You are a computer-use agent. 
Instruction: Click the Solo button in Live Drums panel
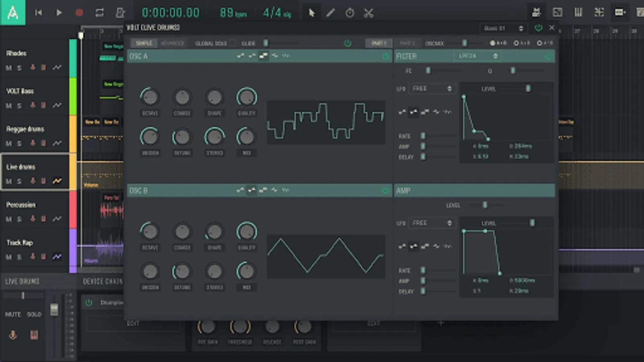click(34, 314)
